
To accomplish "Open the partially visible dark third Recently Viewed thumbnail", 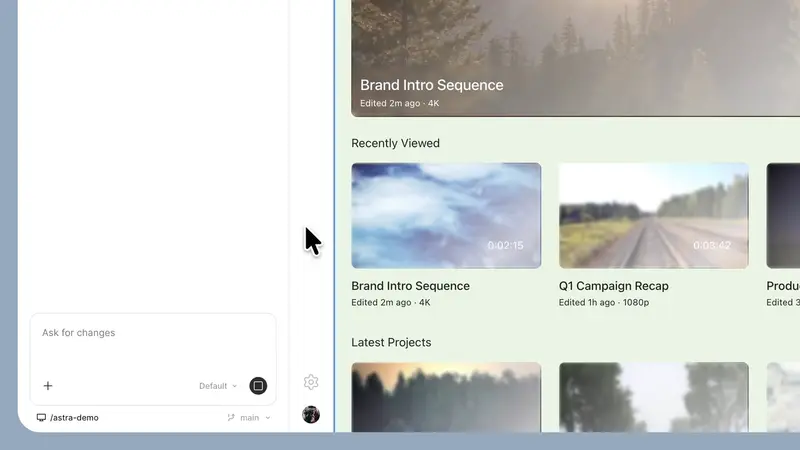I will 783,216.
